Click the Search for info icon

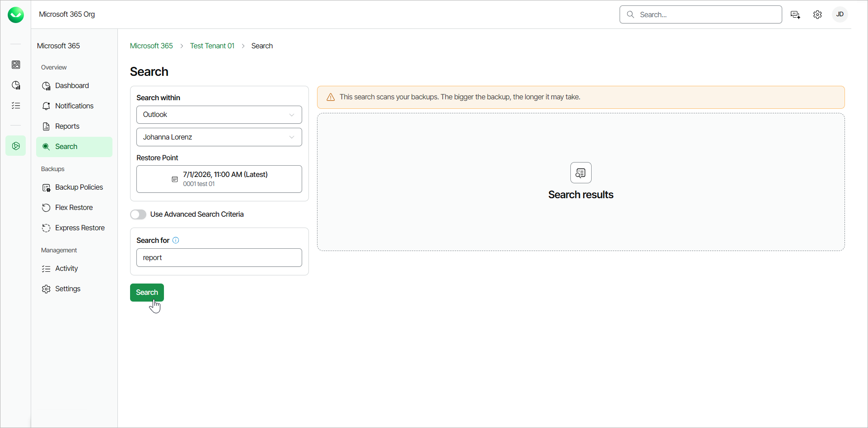tap(176, 240)
